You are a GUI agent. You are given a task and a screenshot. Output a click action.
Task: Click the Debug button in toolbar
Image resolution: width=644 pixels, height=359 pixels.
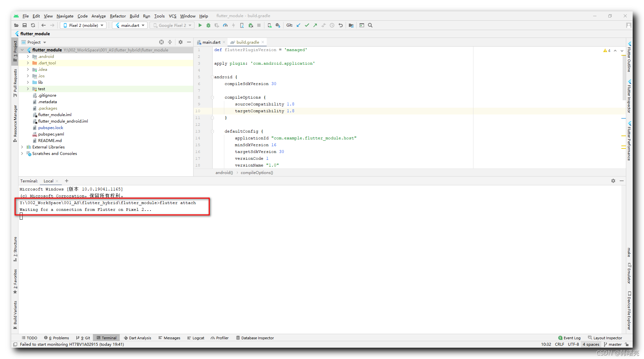[x=206, y=25]
